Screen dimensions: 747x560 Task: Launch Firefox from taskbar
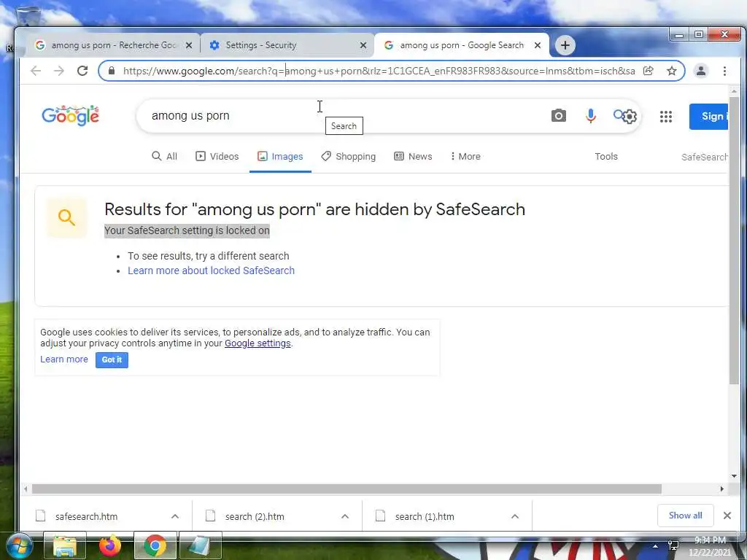[110, 546]
